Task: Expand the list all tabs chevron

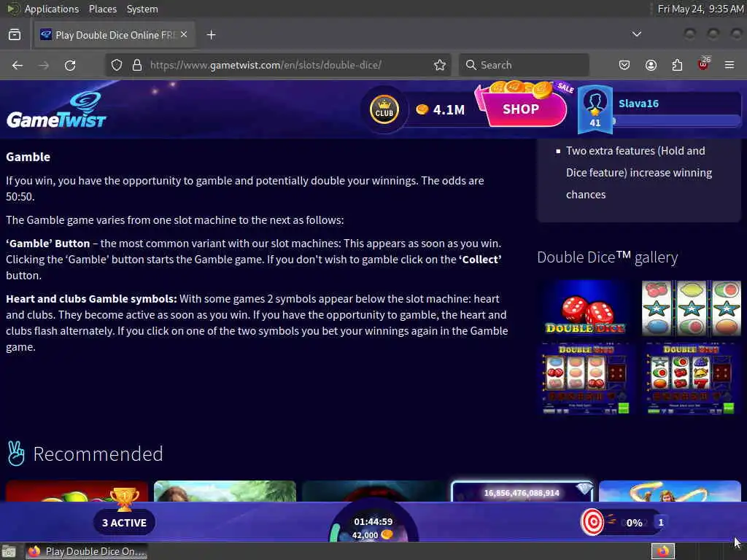Action: [x=636, y=34]
